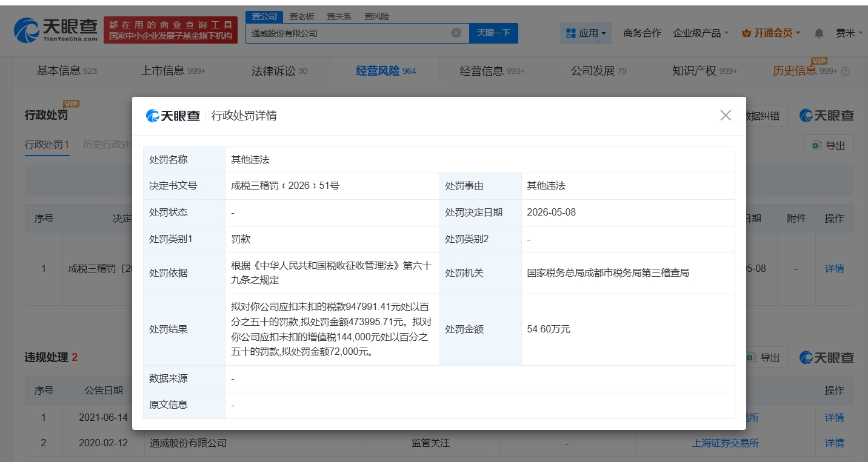Click 导出 button in 违规处理 section

click(765, 357)
